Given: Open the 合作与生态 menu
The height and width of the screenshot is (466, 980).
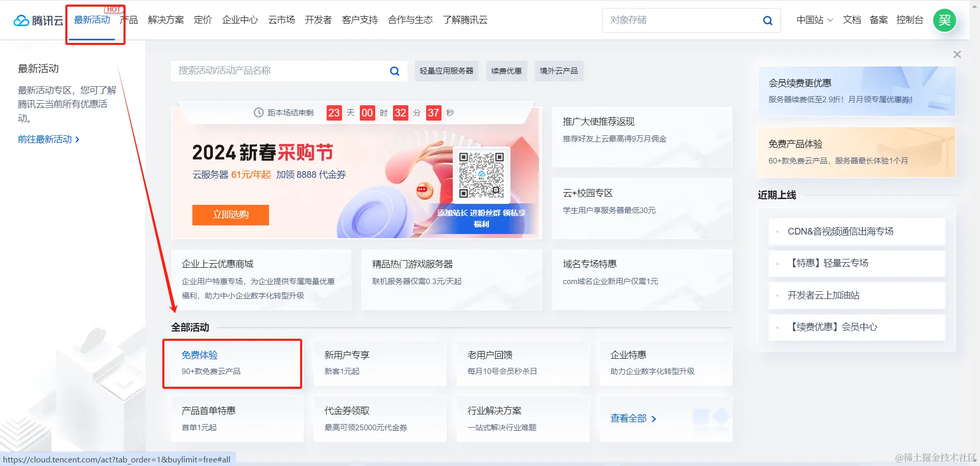Looking at the screenshot, I should (x=410, y=20).
